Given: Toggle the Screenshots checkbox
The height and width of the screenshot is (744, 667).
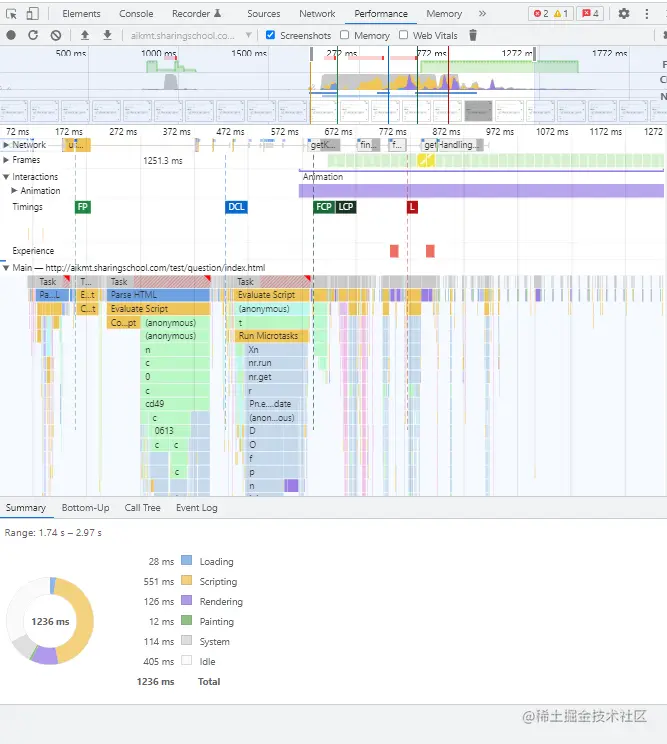Looking at the screenshot, I should (x=270, y=35).
